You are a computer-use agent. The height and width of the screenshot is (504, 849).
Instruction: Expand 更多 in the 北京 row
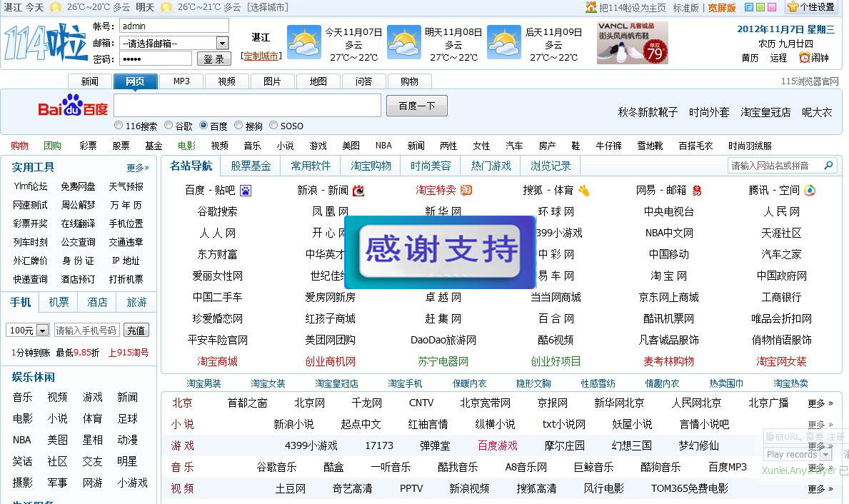point(820,403)
